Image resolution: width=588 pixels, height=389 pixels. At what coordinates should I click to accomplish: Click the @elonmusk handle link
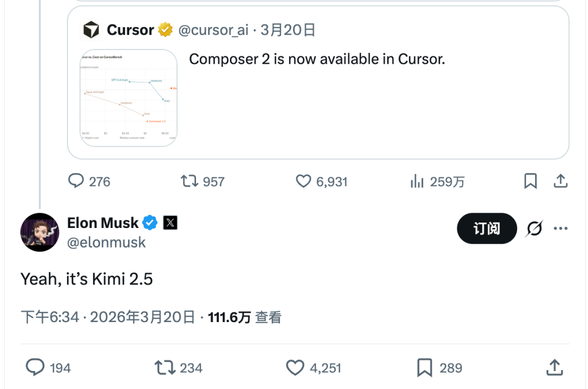107,242
